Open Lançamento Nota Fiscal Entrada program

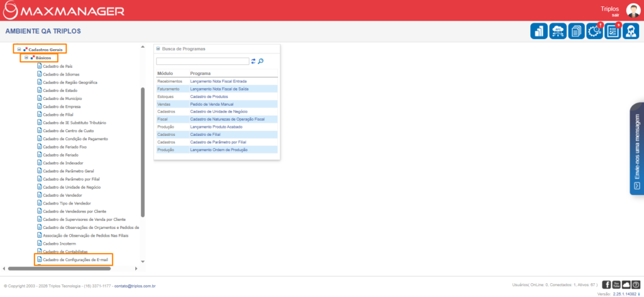coord(218,81)
